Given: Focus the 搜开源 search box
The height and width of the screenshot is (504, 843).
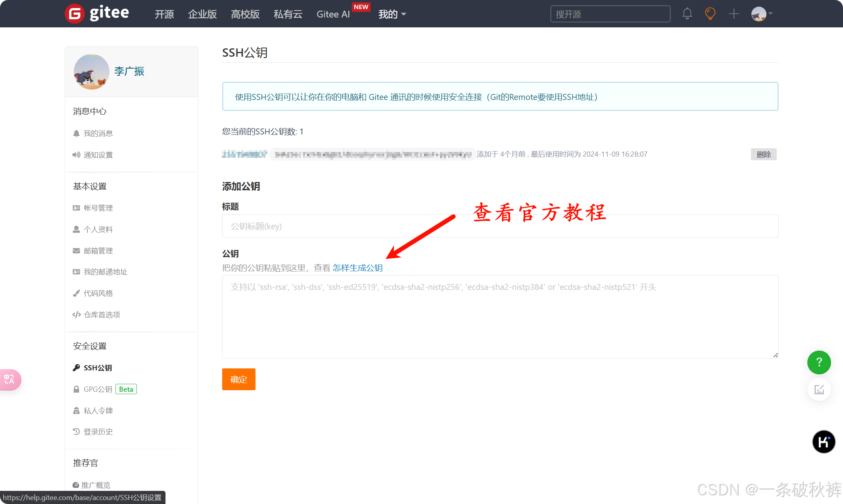Looking at the screenshot, I should coord(610,14).
